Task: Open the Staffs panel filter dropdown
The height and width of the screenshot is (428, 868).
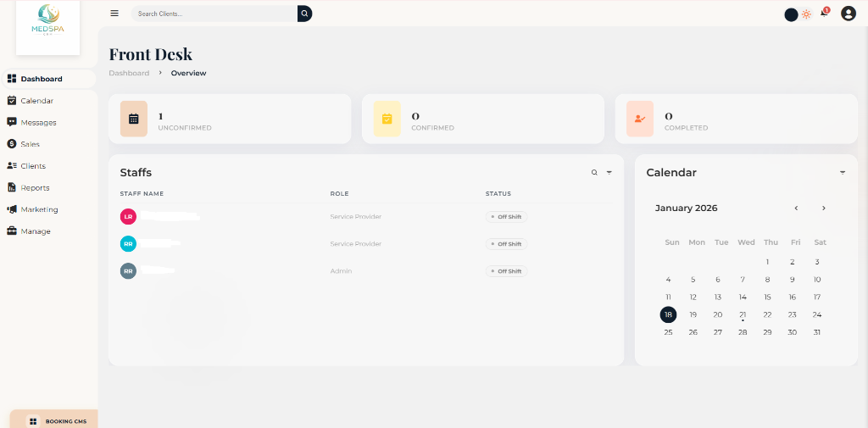Action: [609, 173]
